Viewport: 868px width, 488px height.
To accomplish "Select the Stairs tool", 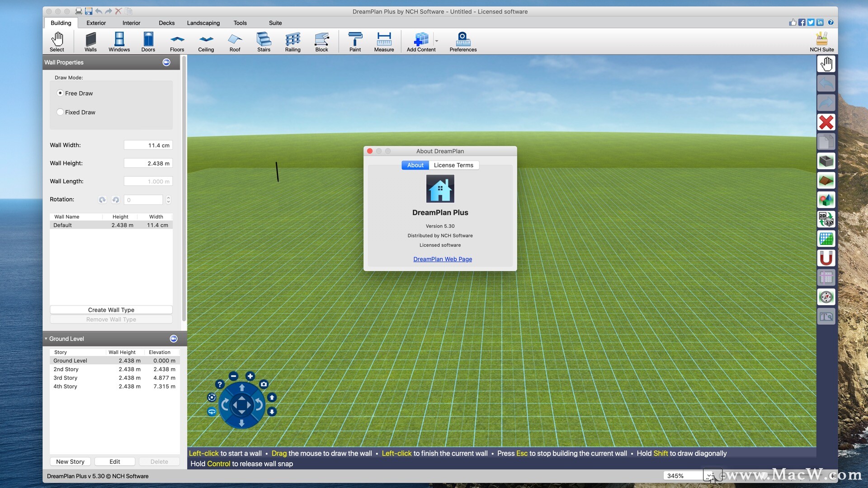I will coord(263,41).
